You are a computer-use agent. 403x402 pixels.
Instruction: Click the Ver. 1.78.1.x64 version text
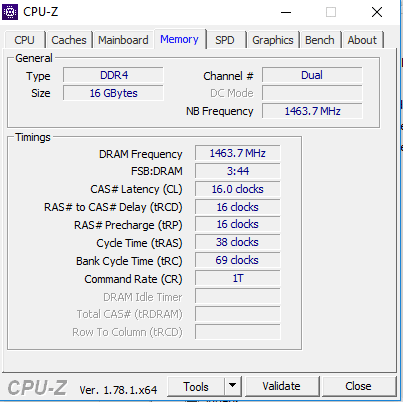(118, 390)
